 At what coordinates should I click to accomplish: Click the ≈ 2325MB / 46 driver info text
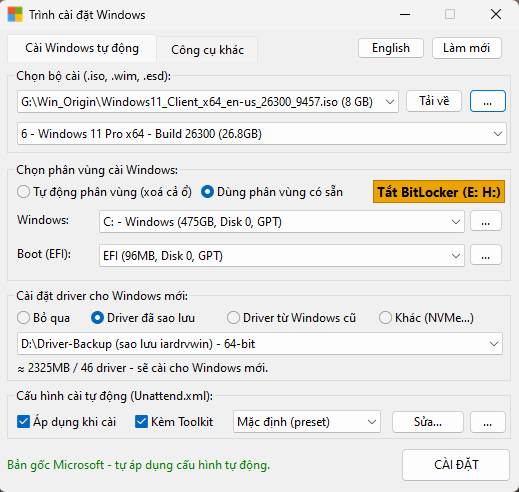143,368
